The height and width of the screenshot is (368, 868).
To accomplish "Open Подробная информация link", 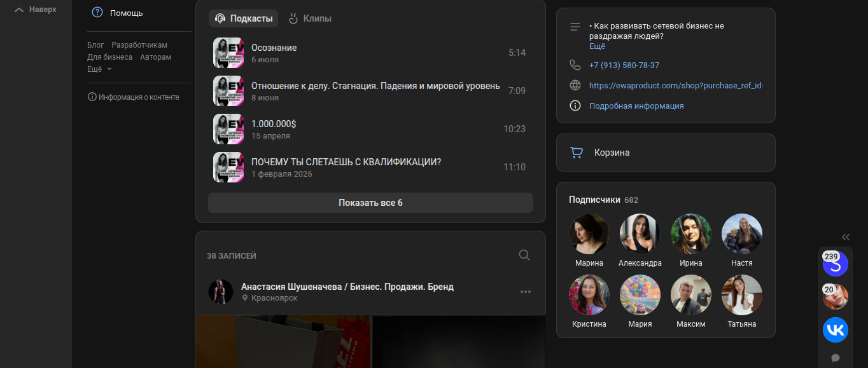I will tap(636, 106).
